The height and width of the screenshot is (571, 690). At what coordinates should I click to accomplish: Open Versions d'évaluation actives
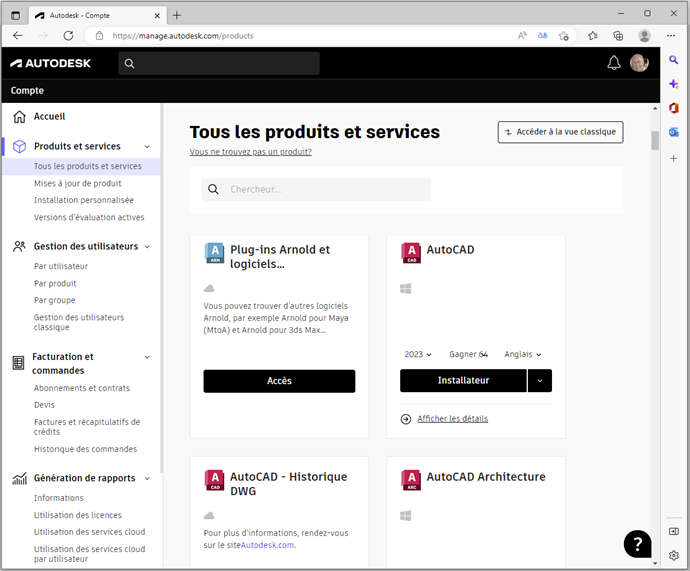coord(89,217)
